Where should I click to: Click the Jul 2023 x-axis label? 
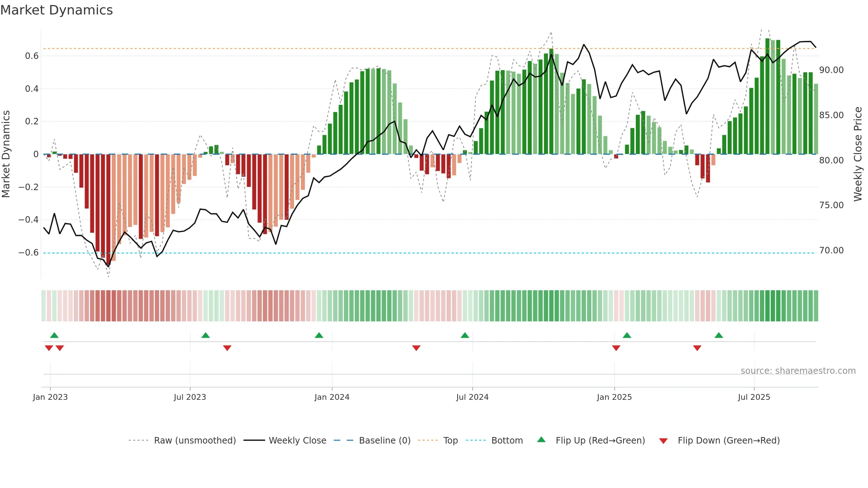tap(190, 397)
